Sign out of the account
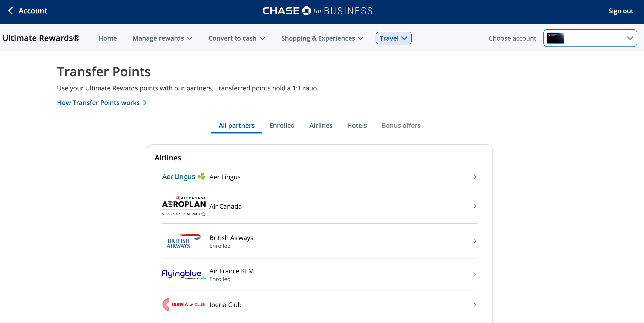The width and height of the screenshot is (644, 323). [x=621, y=11]
